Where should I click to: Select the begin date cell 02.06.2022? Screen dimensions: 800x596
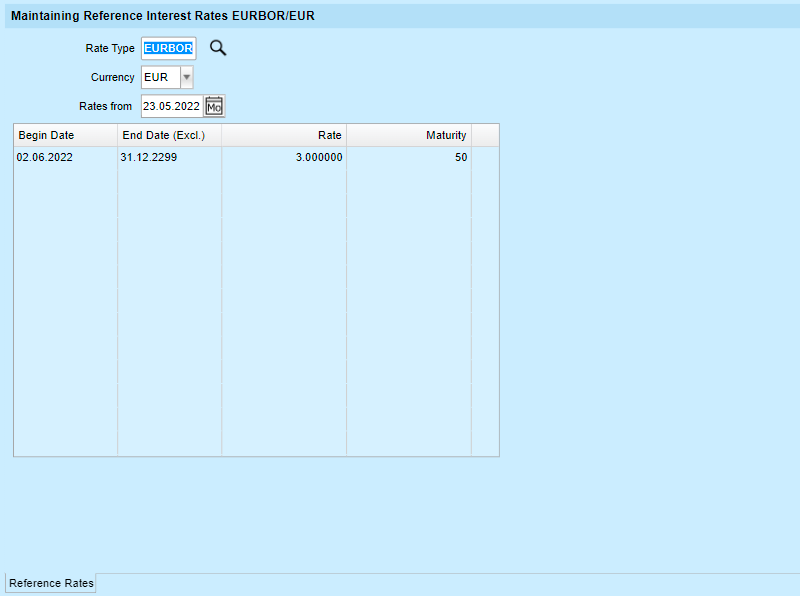66,157
